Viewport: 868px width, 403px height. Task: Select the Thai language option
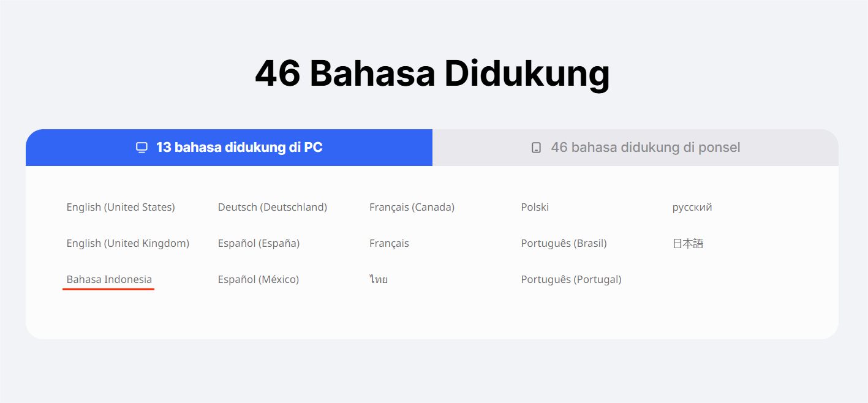click(x=379, y=279)
